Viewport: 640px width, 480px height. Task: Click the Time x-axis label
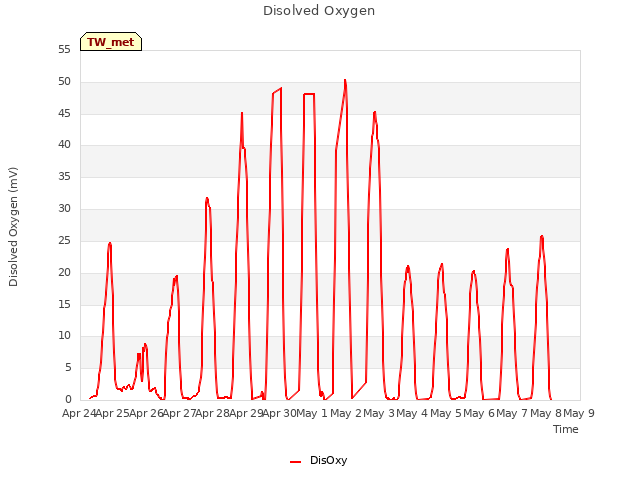point(566,429)
